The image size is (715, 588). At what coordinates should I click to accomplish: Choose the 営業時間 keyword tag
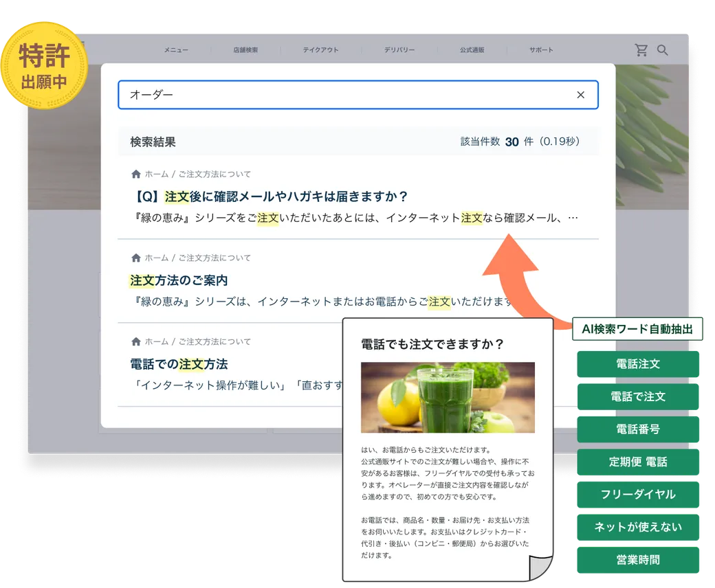pos(638,560)
